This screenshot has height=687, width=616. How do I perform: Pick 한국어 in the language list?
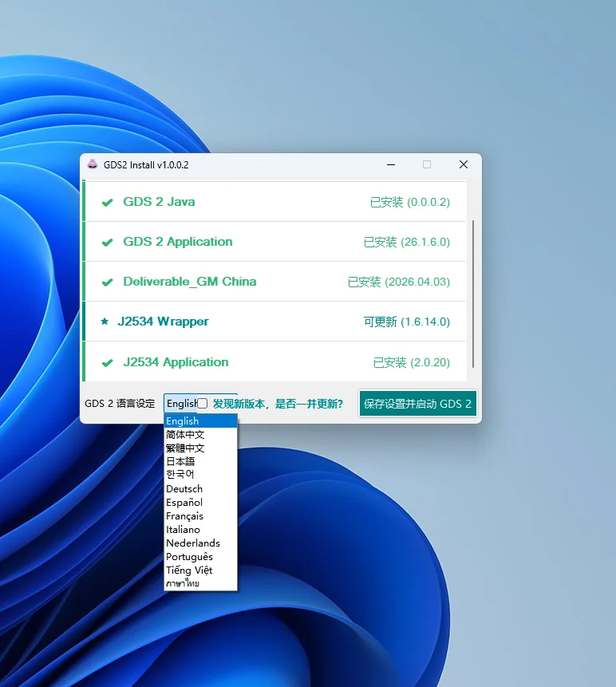pyautogui.click(x=200, y=475)
